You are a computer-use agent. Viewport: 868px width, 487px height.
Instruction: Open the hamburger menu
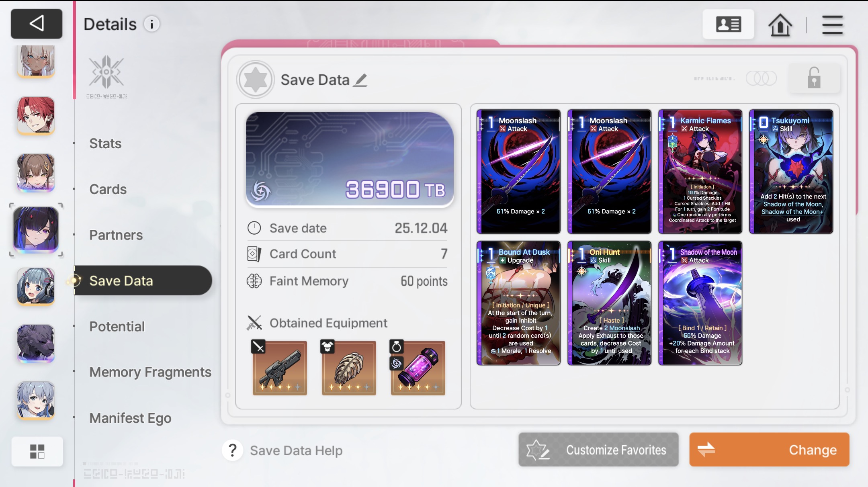tap(832, 25)
